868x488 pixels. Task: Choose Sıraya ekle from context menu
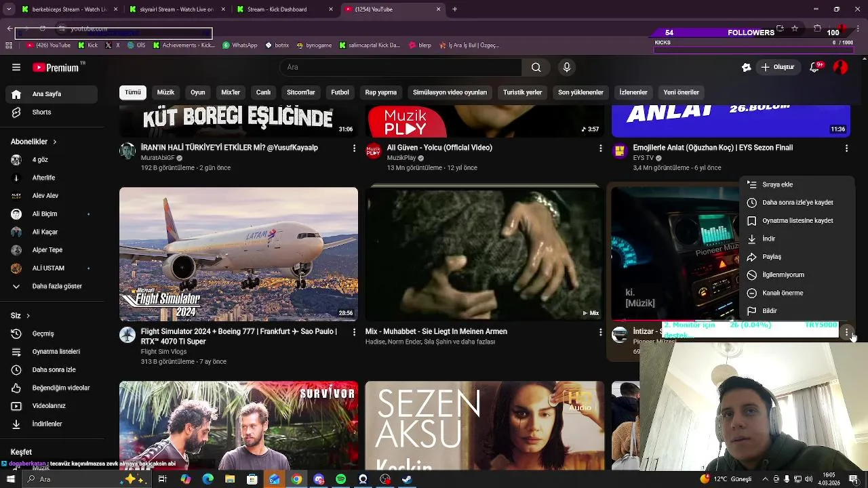pyautogui.click(x=797, y=184)
